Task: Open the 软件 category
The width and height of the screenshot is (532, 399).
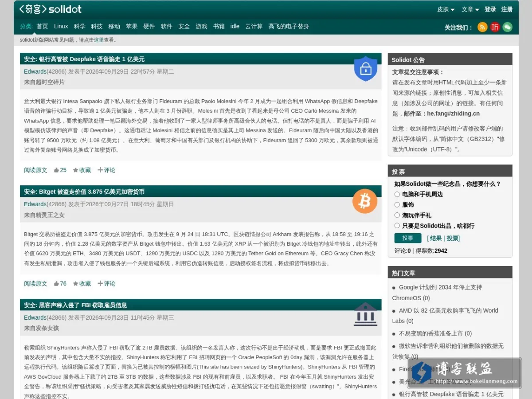Action: tap(167, 27)
